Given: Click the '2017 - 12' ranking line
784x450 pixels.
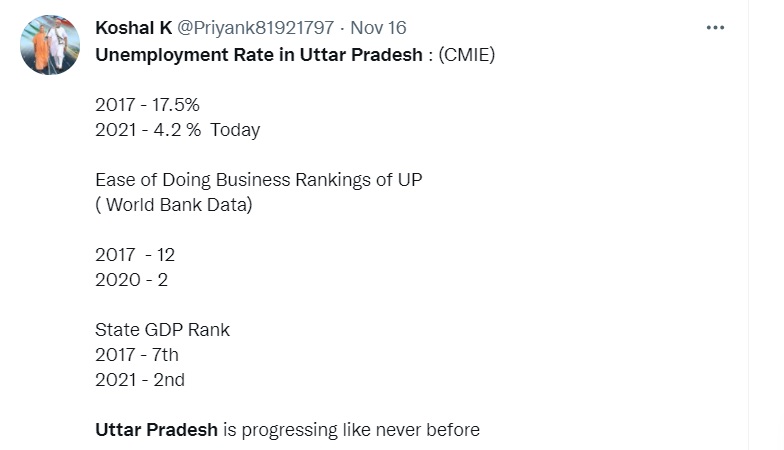Looking at the screenshot, I should point(135,255).
